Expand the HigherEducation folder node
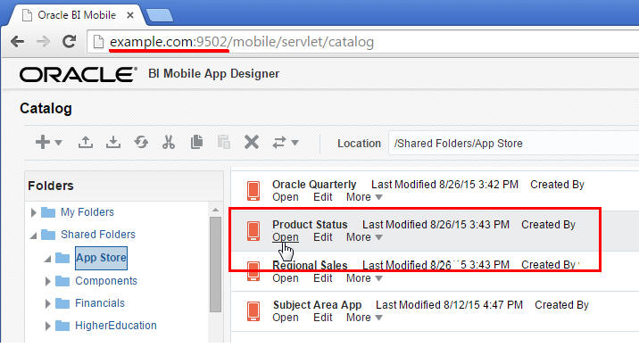The height and width of the screenshot is (364, 639). point(47,326)
